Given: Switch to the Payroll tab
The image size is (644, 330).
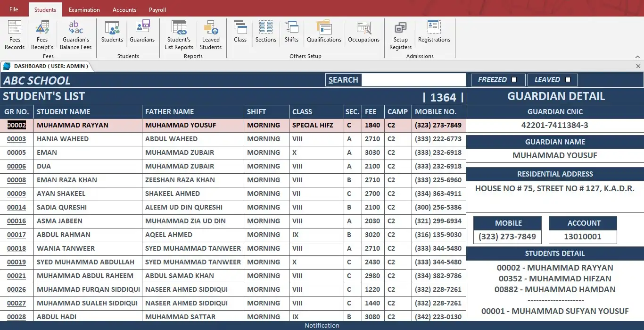Looking at the screenshot, I should point(157,9).
